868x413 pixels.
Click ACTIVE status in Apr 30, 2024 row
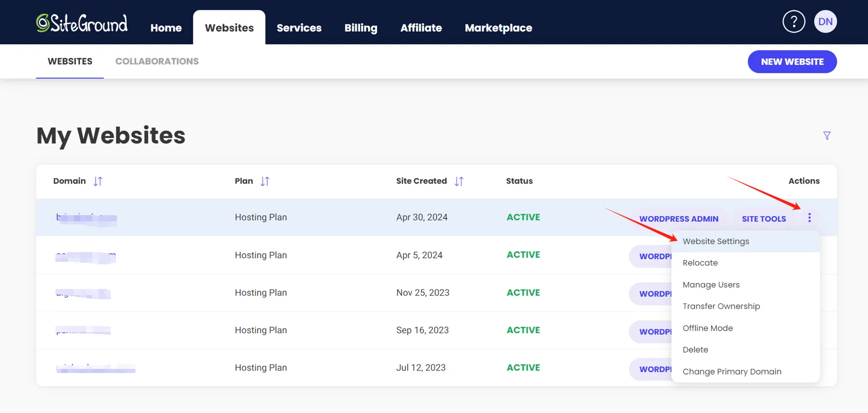(x=523, y=217)
